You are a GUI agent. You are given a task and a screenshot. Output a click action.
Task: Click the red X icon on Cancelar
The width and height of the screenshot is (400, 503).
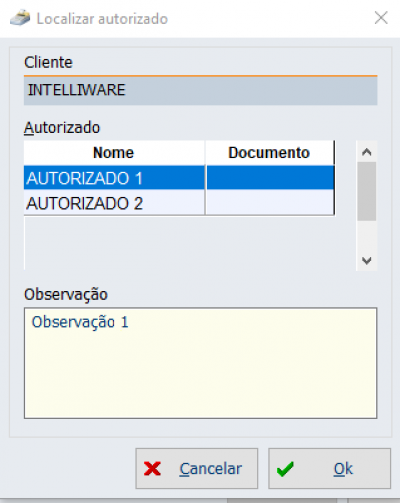pos(152,468)
